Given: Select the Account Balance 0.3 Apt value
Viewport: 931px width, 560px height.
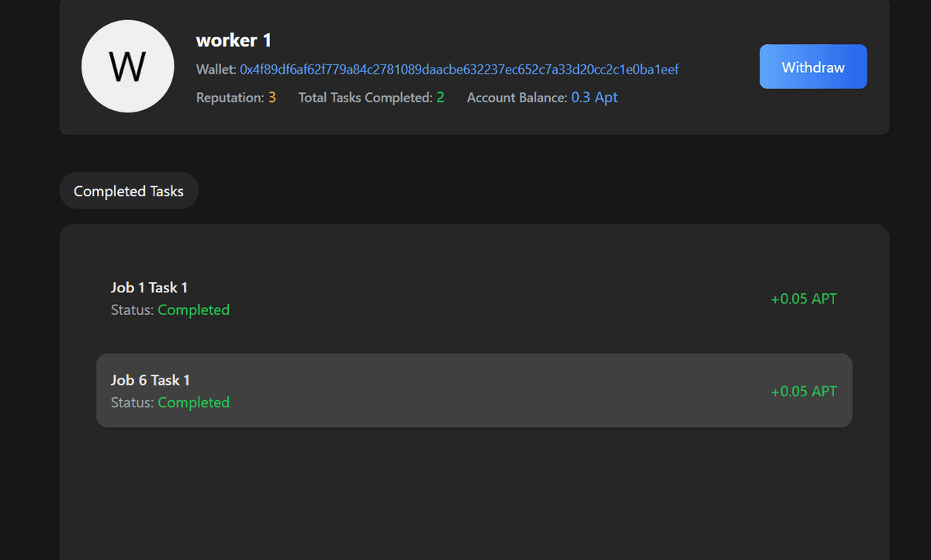Looking at the screenshot, I should pyautogui.click(x=594, y=97).
